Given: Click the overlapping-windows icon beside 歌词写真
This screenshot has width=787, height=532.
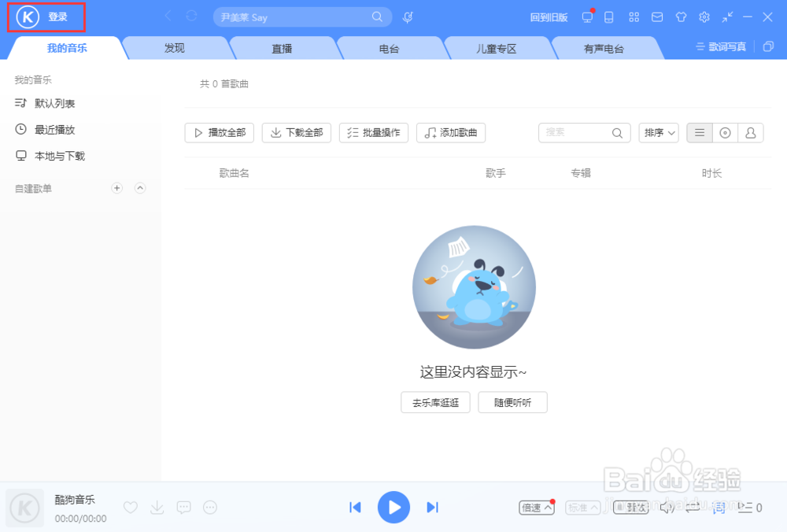Looking at the screenshot, I should [768, 46].
